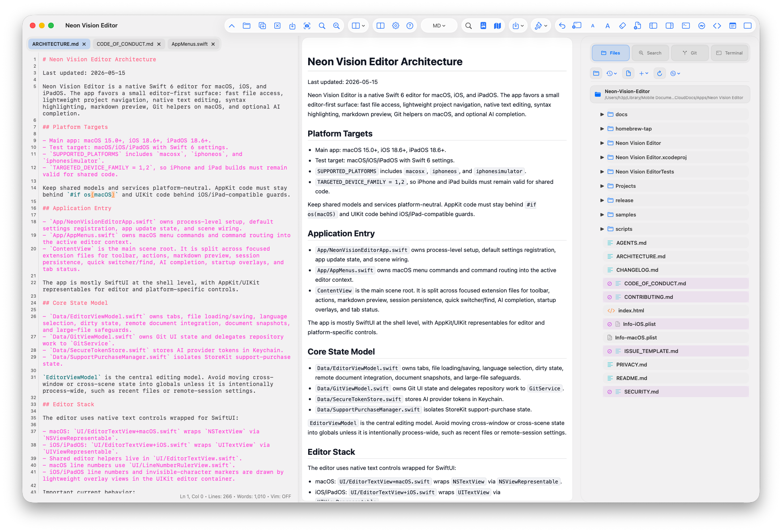Open a folder with toolbar folder icon
This screenshot has height=532, width=782.
246,26
